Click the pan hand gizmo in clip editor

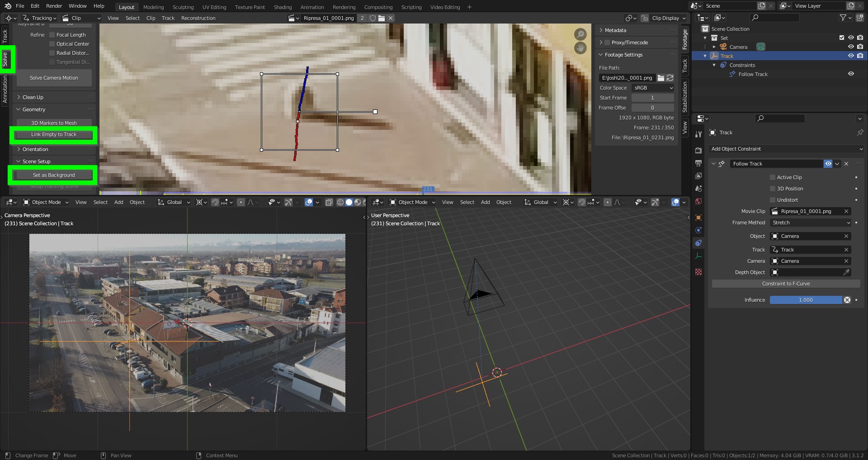pyautogui.click(x=580, y=47)
